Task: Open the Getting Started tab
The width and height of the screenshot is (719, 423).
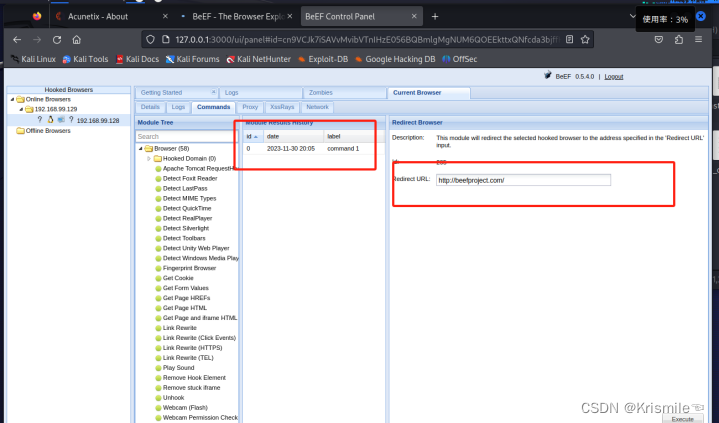Action: click(161, 93)
